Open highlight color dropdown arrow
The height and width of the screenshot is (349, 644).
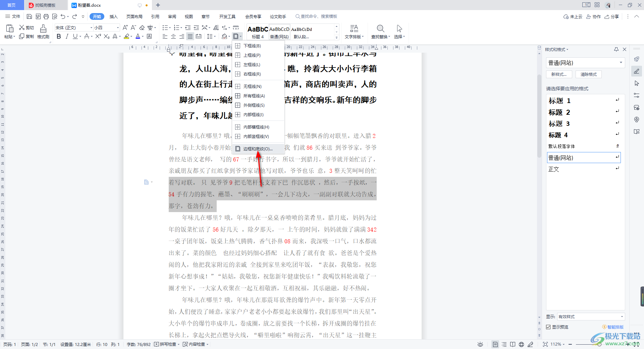[131, 36]
